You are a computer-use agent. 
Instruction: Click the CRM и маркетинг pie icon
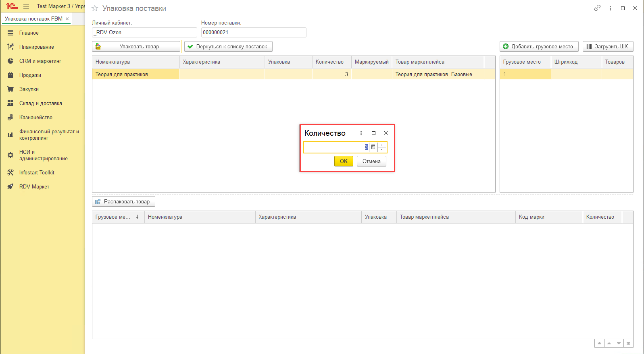(10, 61)
